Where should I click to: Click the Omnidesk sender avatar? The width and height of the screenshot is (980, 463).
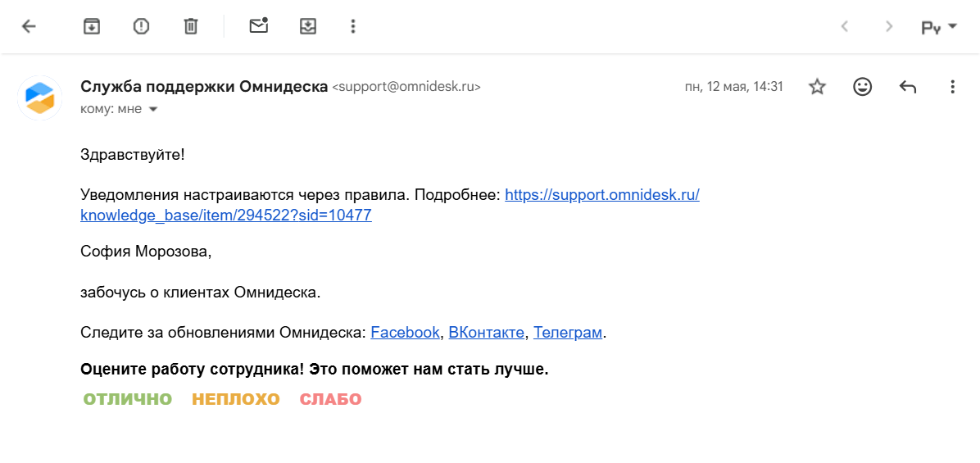(x=39, y=98)
